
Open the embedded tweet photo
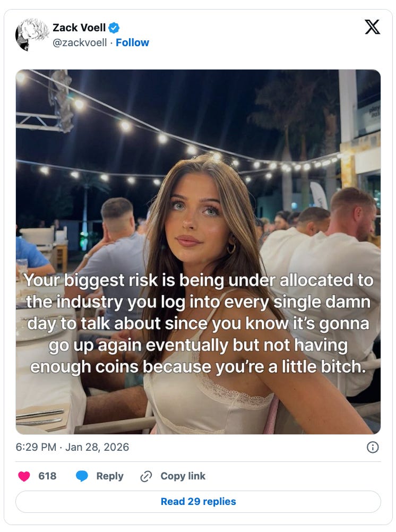point(198,252)
